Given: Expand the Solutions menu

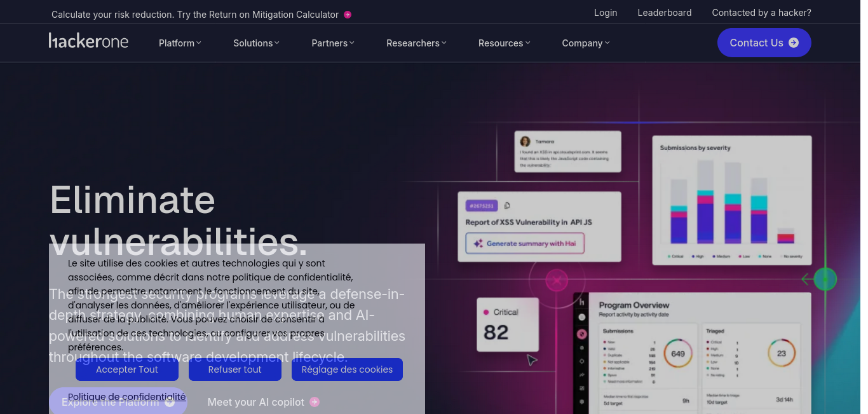Looking at the screenshot, I should [257, 43].
